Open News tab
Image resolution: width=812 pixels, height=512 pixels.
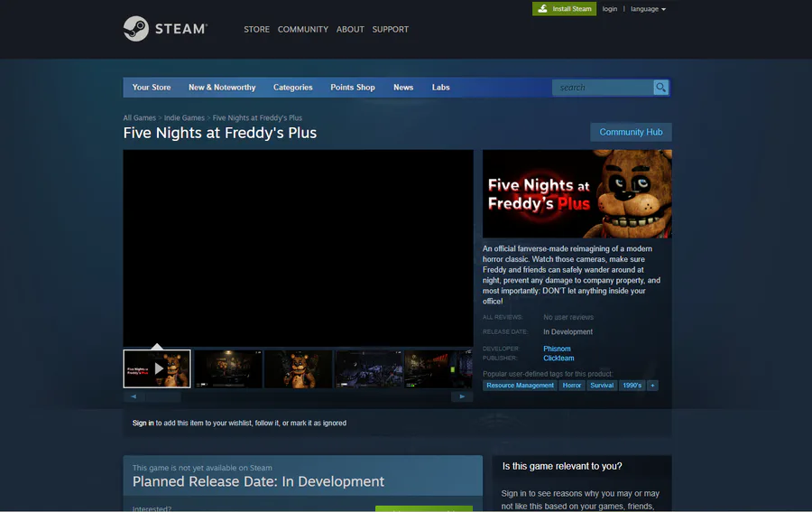(403, 88)
